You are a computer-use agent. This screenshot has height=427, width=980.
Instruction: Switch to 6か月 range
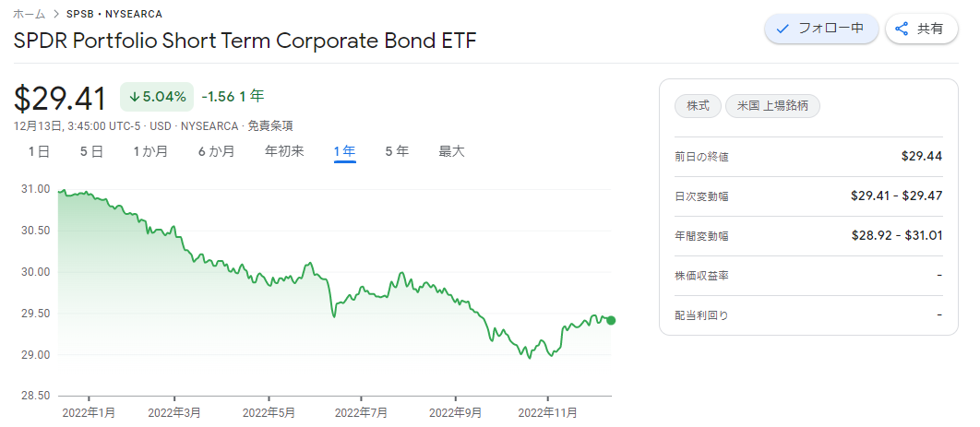[x=216, y=151]
